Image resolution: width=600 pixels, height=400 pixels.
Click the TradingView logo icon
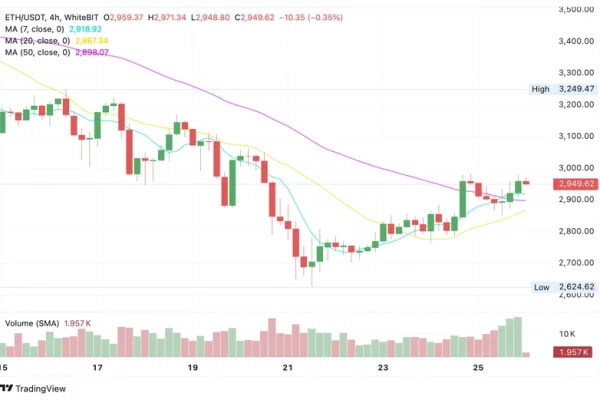point(13,388)
